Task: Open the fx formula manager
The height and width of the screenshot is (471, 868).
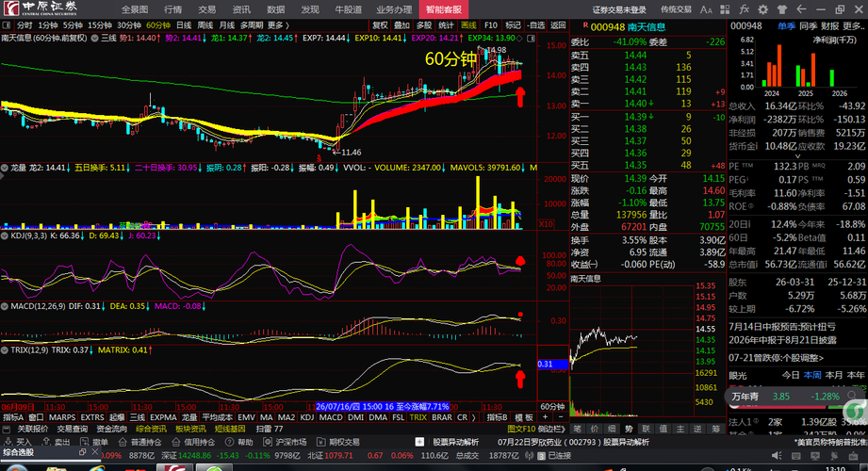Action: point(744,9)
